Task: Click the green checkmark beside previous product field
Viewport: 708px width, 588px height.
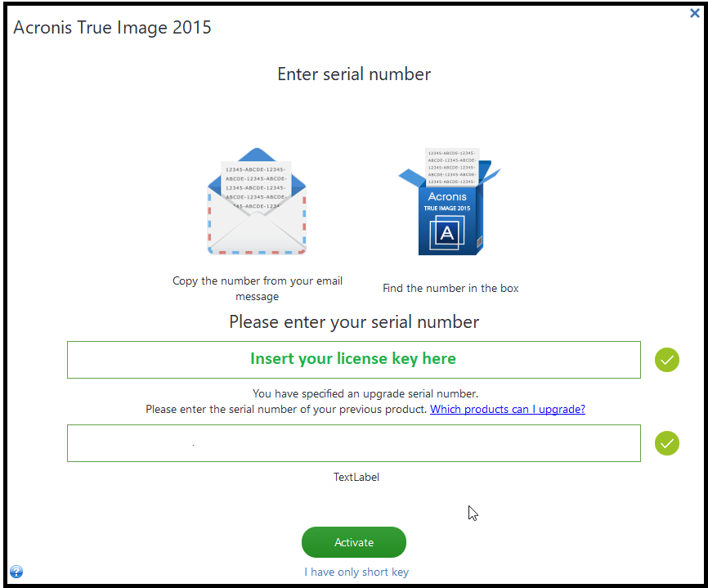Action: 667,443
